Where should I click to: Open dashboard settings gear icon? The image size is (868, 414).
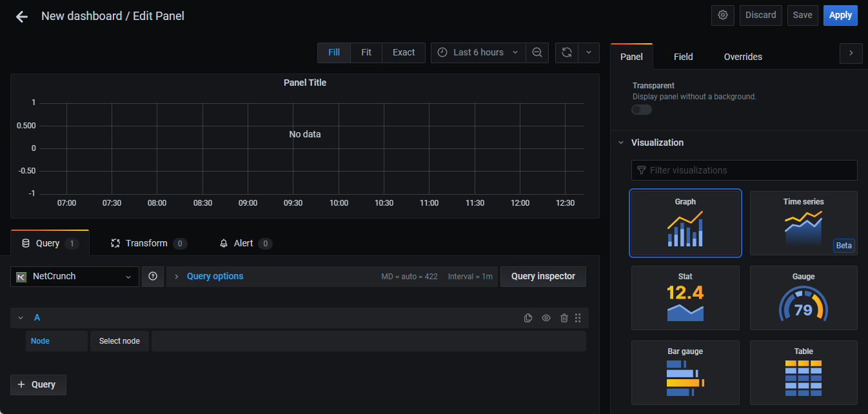coord(723,15)
